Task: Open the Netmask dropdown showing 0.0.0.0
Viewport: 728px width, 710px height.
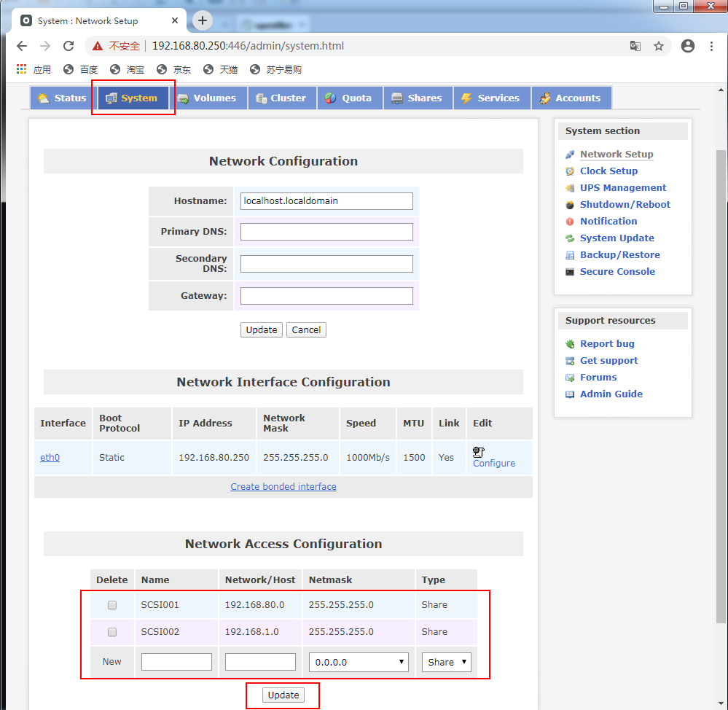Action: click(x=359, y=662)
